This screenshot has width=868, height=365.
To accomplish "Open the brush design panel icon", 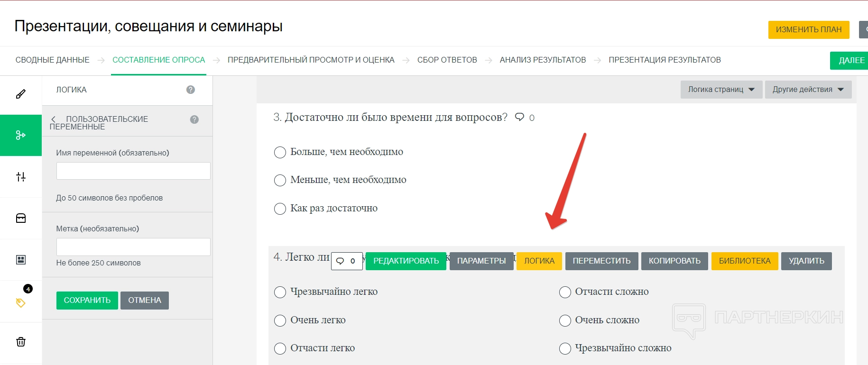I will (x=21, y=94).
